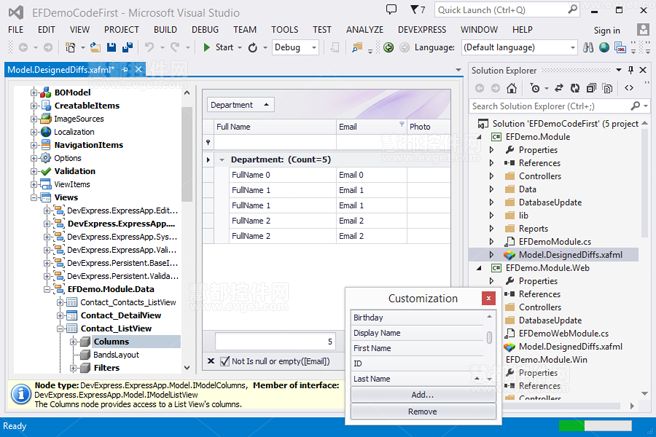Select the Columns node in the tree

coord(111,342)
